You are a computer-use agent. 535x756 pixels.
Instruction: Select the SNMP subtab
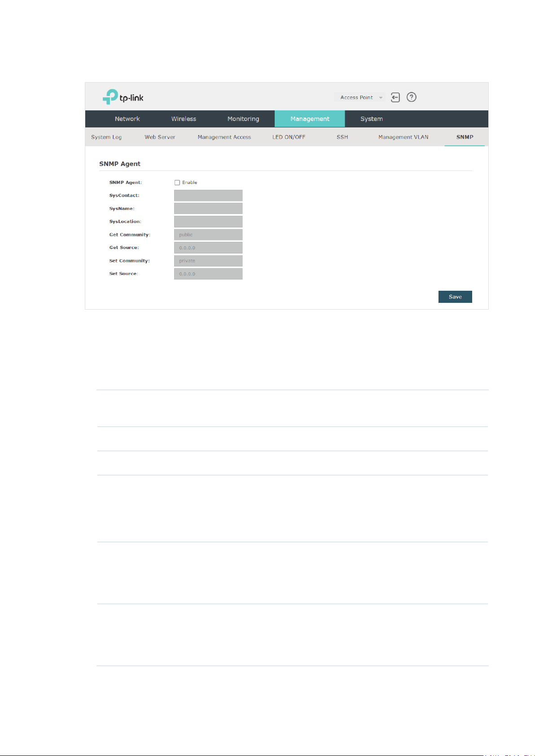pos(465,137)
